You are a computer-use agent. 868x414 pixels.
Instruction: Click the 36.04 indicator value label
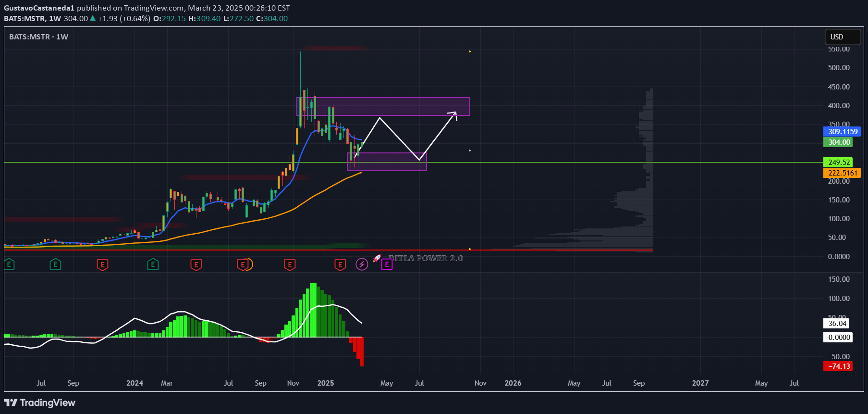[x=837, y=323]
